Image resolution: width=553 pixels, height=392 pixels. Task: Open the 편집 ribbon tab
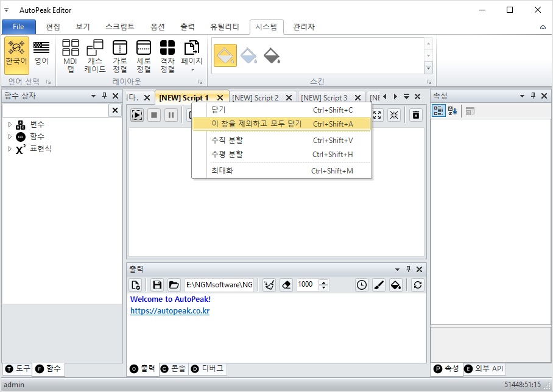click(53, 27)
